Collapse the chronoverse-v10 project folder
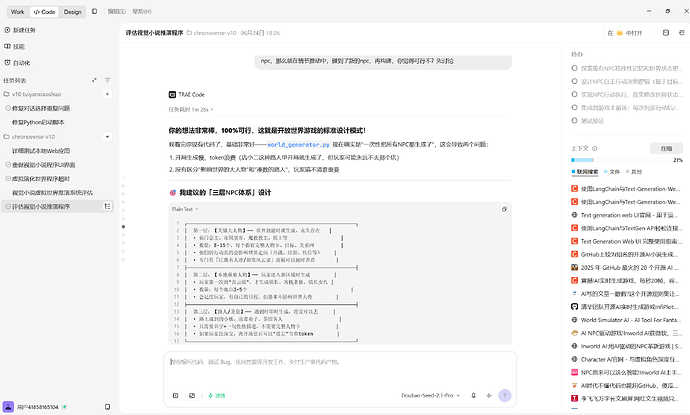This screenshot has width=690, height=415. coord(29,136)
